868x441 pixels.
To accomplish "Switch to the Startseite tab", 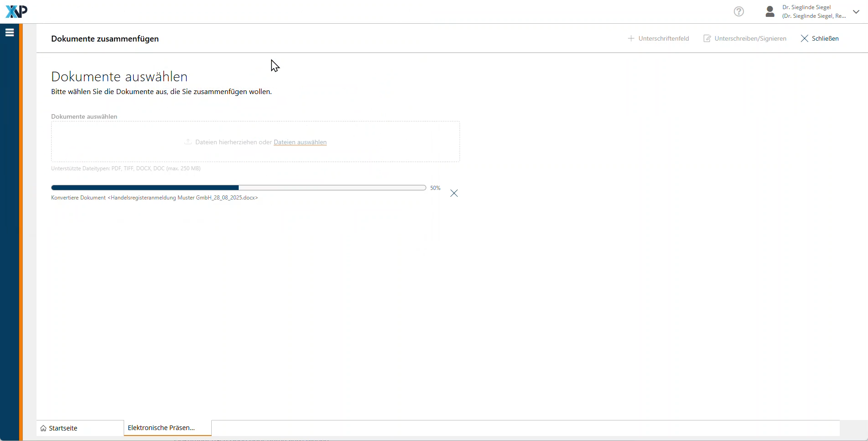I will click(63, 428).
